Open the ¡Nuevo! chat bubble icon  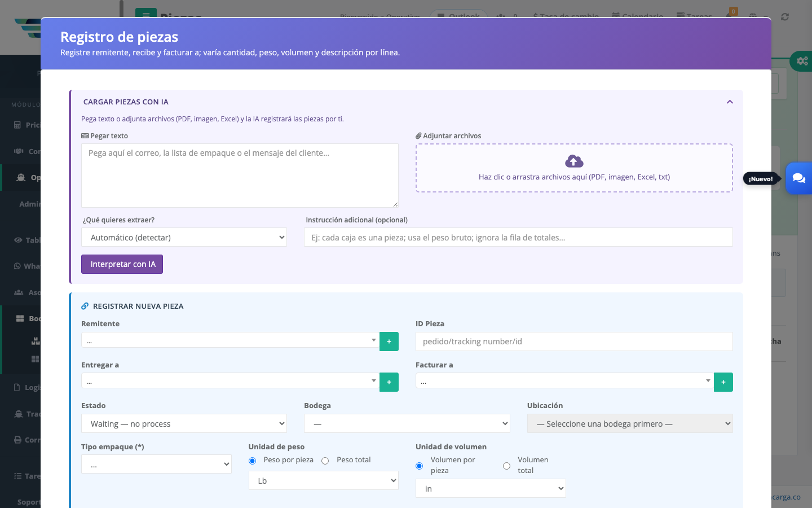click(x=798, y=178)
